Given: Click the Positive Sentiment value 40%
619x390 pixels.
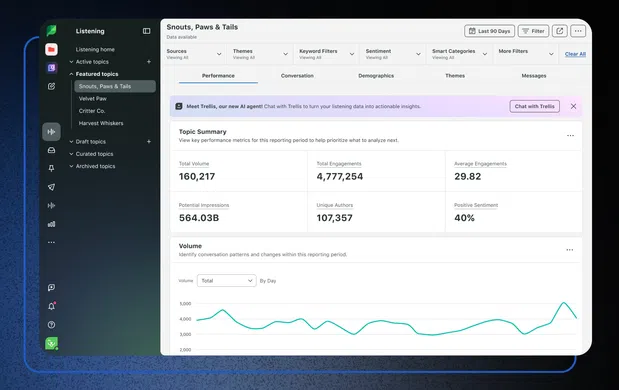Looking at the screenshot, I should point(464,218).
